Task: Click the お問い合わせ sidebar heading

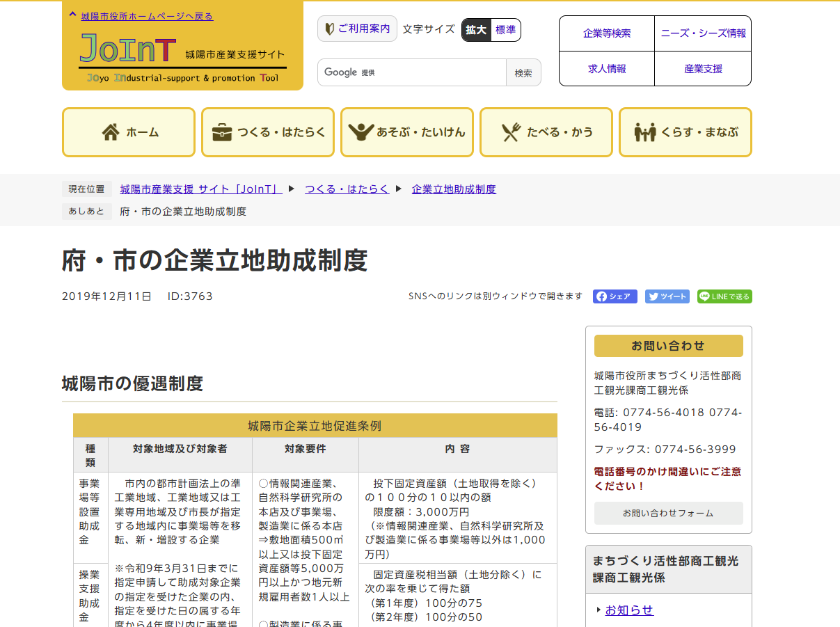Action: point(668,346)
